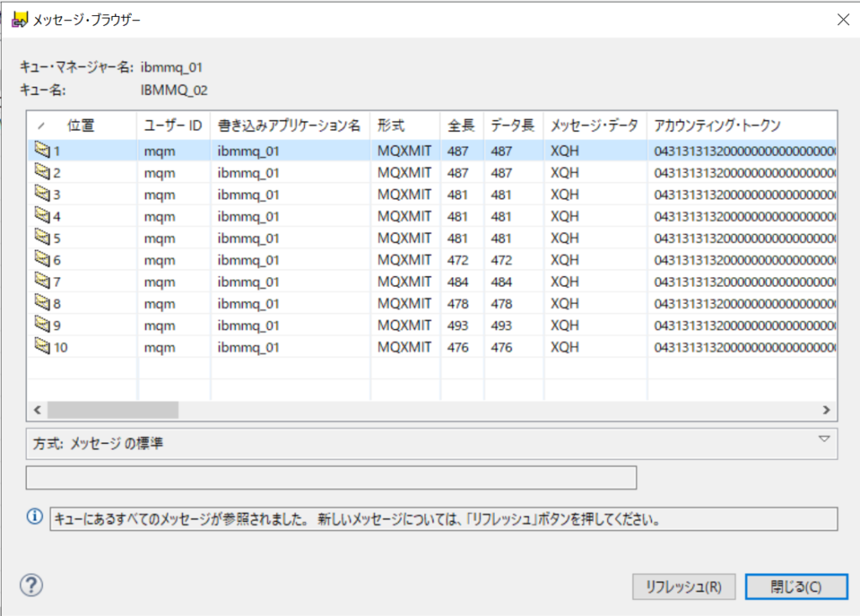Click the status message about all messages browsed

(x=443, y=519)
